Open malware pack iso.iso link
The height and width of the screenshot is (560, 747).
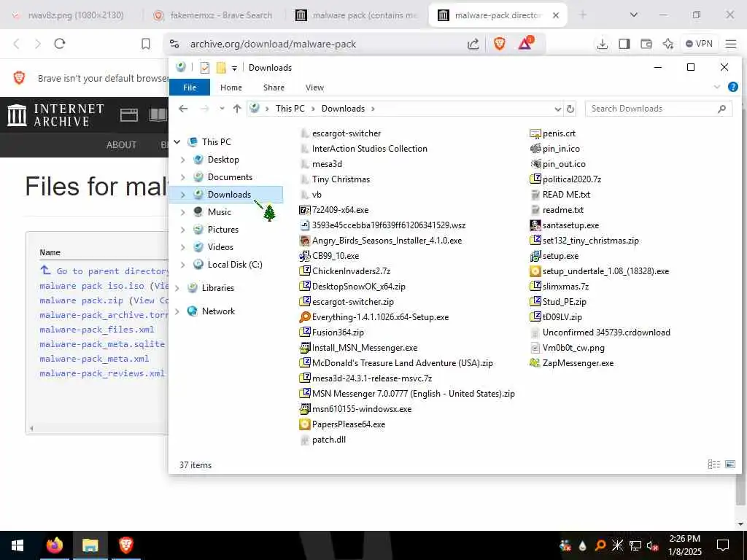pyautogui.click(x=92, y=286)
